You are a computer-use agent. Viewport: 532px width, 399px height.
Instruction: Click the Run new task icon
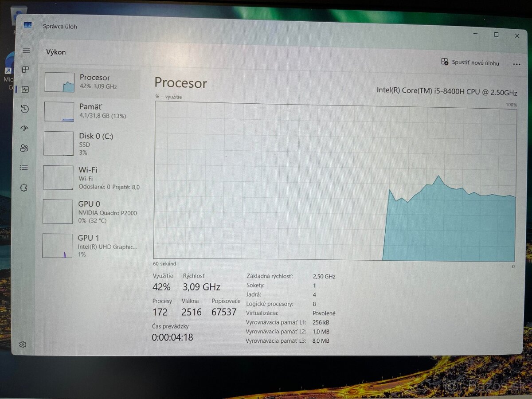pos(444,63)
